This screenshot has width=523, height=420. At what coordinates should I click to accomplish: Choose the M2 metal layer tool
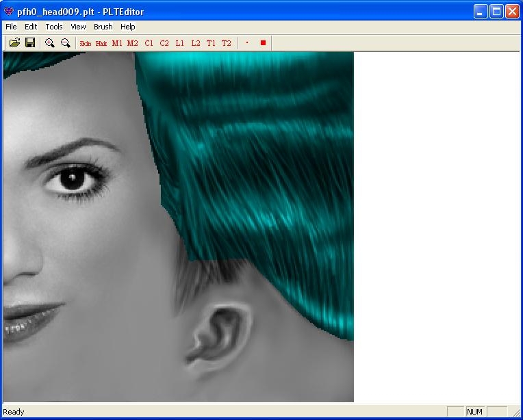[x=133, y=43]
